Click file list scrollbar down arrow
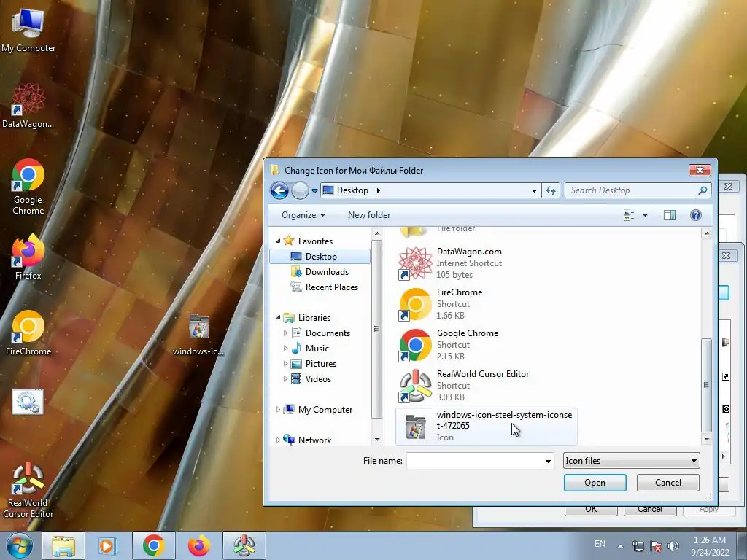Screen dimensions: 747x560 click(706, 439)
